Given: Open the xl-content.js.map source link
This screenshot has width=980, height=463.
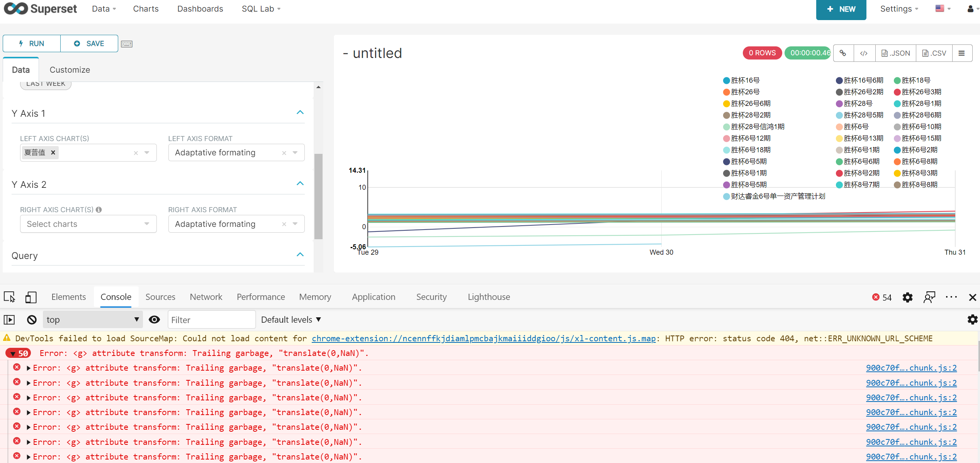Looking at the screenshot, I should pyautogui.click(x=484, y=339).
